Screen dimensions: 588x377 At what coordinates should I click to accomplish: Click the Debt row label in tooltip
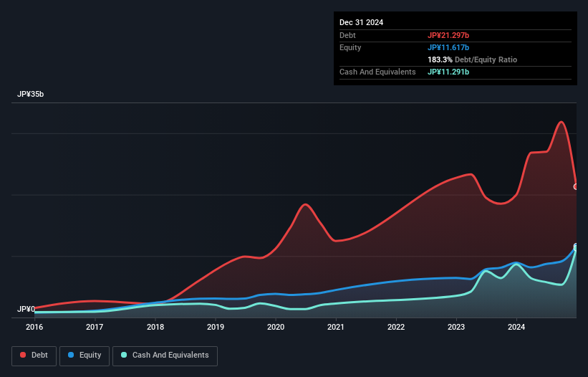pyautogui.click(x=347, y=35)
